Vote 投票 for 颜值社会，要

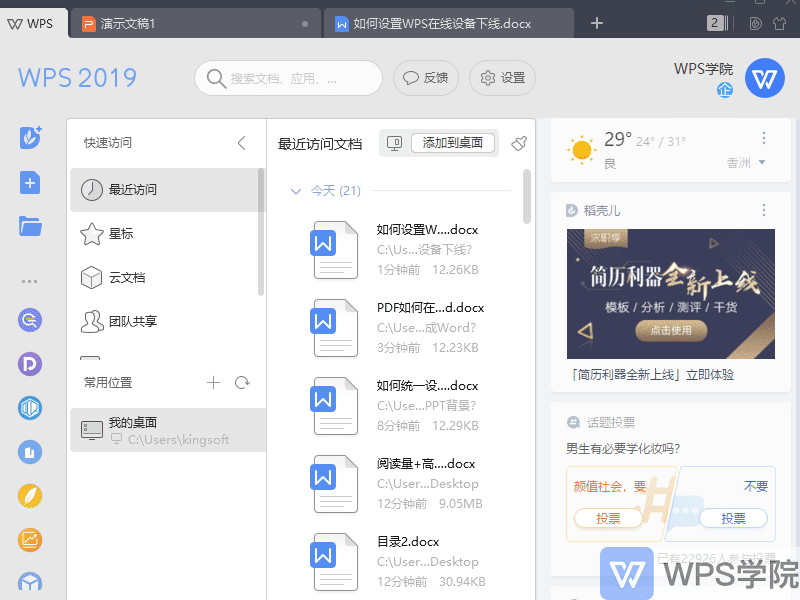click(608, 518)
